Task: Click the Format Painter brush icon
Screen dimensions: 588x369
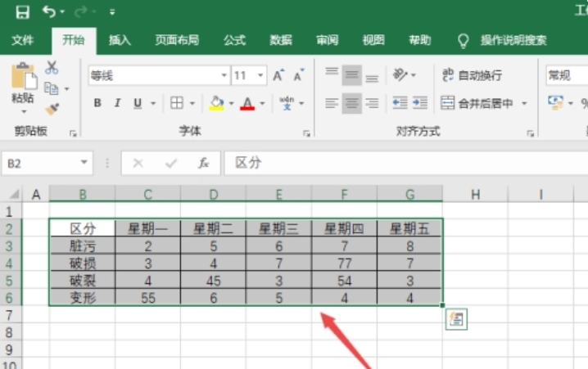Action: tap(52, 107)
